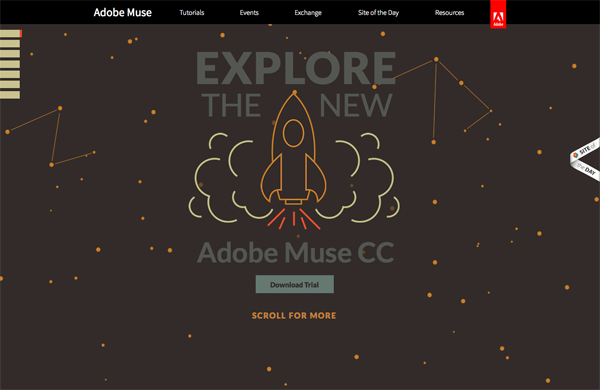The height and width of the screenshot is (390, 600).
Task: Open the Exchange section
Action: click(x=308, y=13)
